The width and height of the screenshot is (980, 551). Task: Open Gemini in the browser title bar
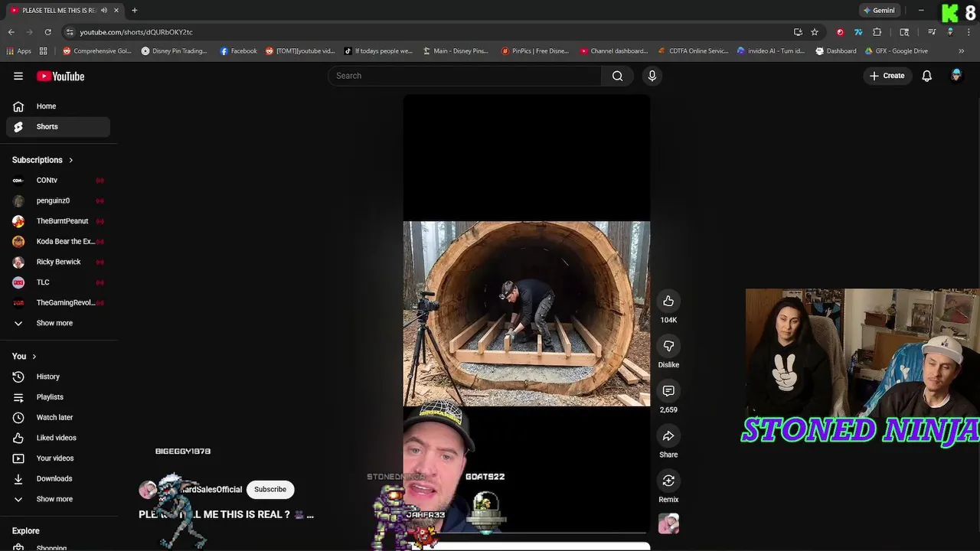878,10
